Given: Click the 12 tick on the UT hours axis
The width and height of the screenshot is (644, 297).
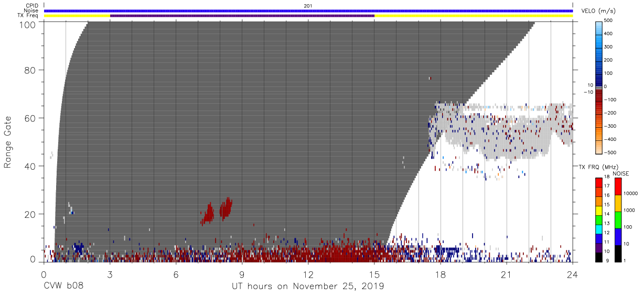Looking at the screenshot, I should 308,274.
